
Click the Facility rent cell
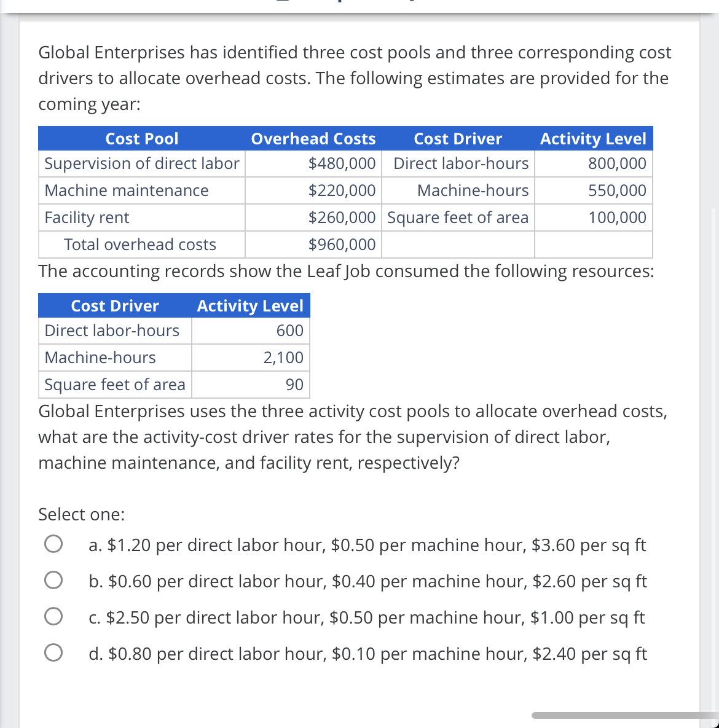[86, 217]
